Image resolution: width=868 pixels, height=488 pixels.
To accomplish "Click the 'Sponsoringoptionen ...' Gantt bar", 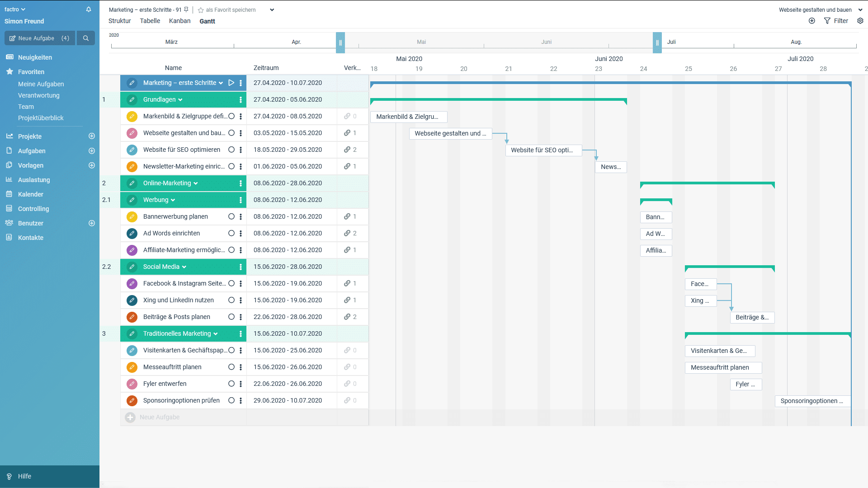I will [x=813, y=401].
